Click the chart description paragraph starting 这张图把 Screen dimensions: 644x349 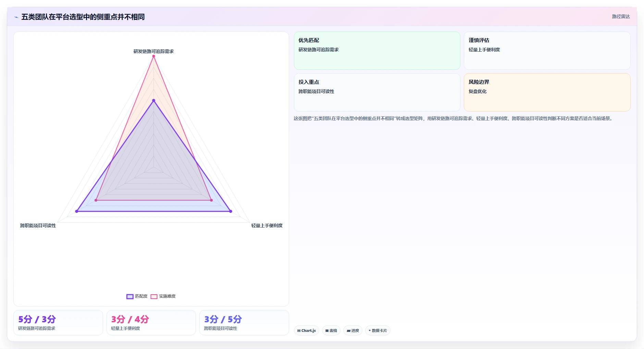454,118
